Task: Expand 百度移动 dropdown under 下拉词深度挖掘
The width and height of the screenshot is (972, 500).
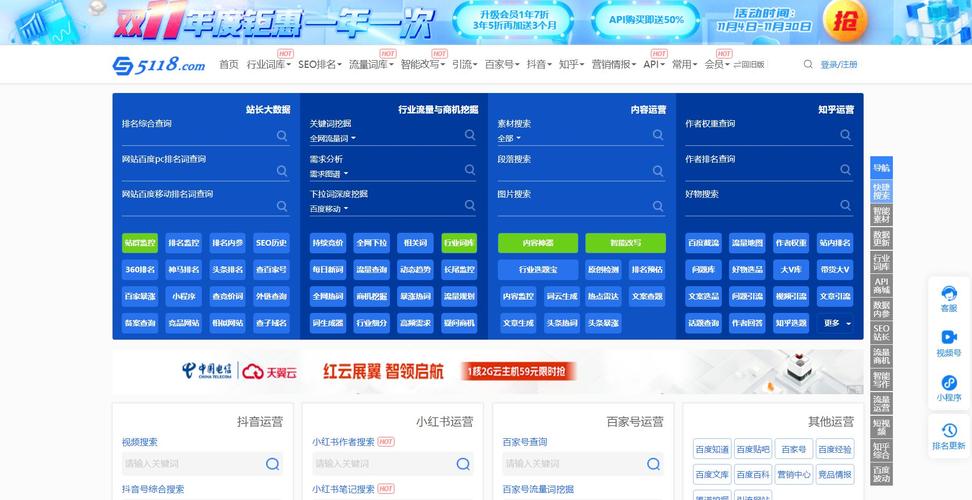Action: 329,209
